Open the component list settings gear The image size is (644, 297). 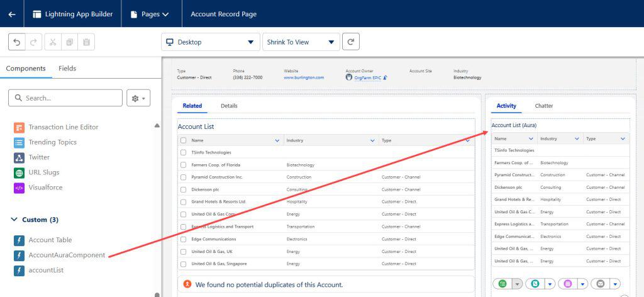[x=138, y=98]
